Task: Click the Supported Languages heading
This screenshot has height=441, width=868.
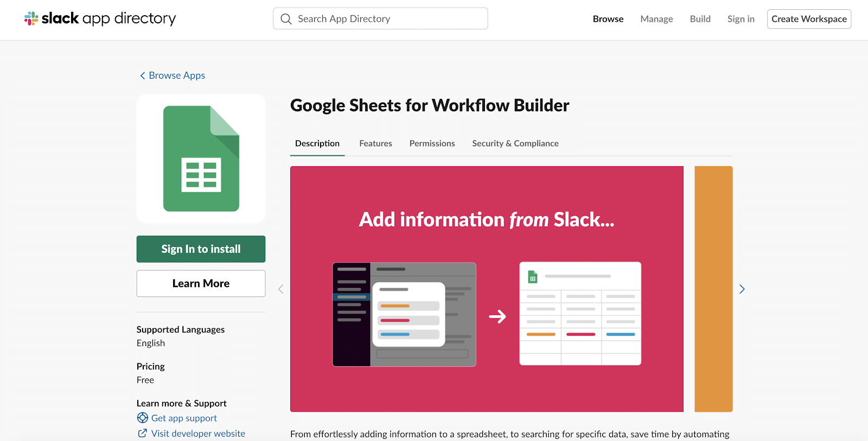Action: [x=181, y=330]
